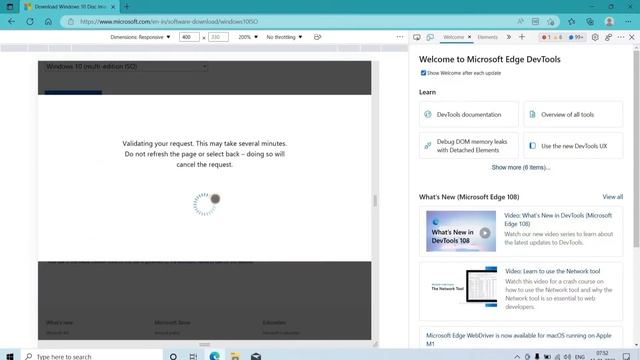Open the No throttling dropdown

pyautogui.click(x=284, y=37)
